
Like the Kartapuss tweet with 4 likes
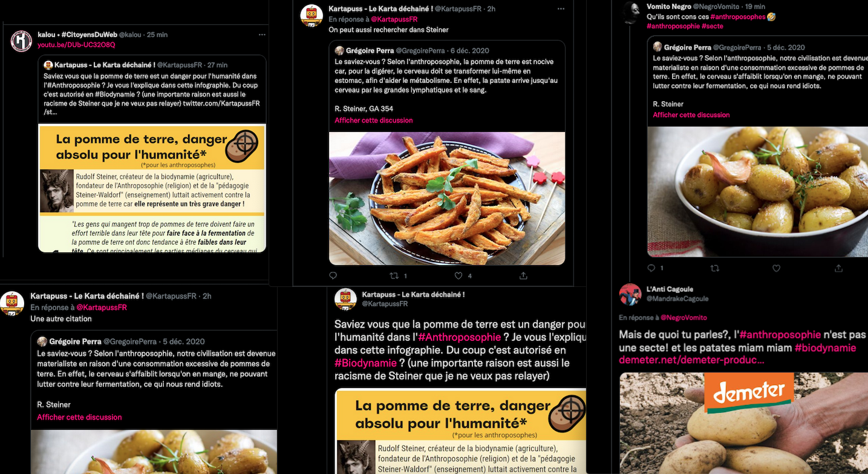[x=458, y=275]
